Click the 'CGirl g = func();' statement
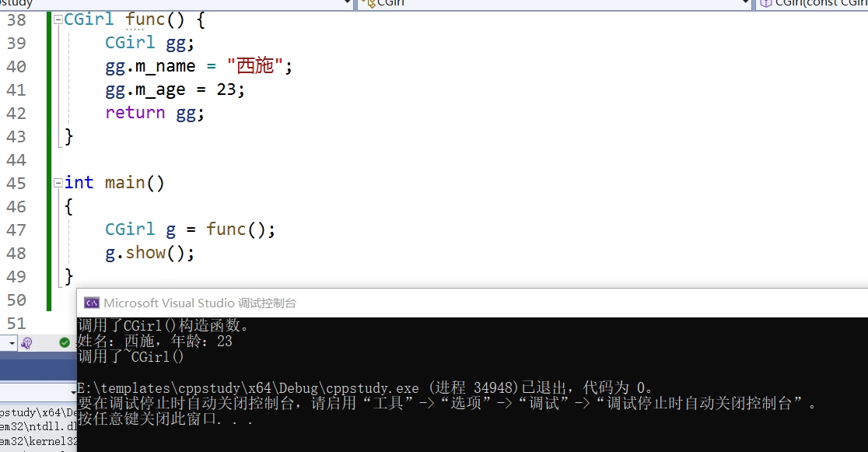 click(x=190, y=230)
